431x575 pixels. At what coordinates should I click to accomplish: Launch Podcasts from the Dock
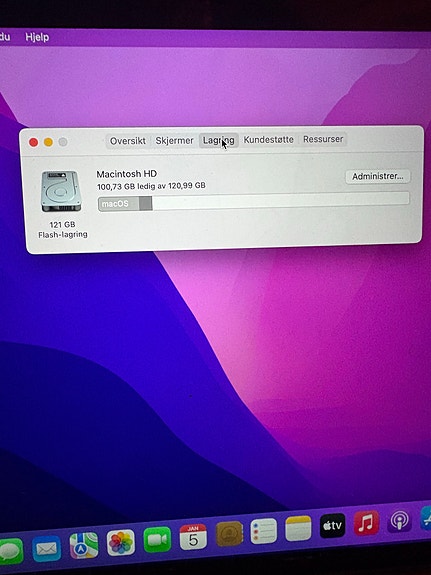pyautogui.click(x=399, y=520)
